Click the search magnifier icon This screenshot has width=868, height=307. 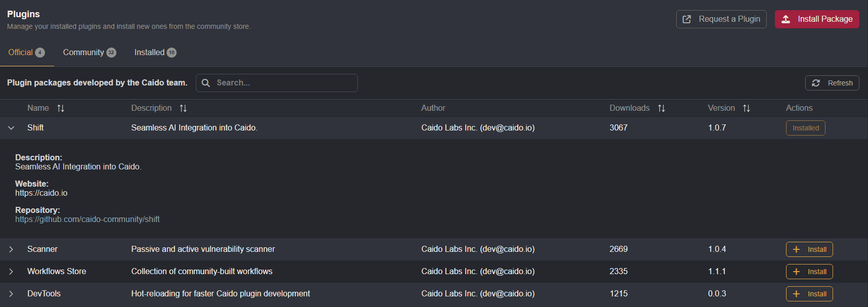(205, 82)
